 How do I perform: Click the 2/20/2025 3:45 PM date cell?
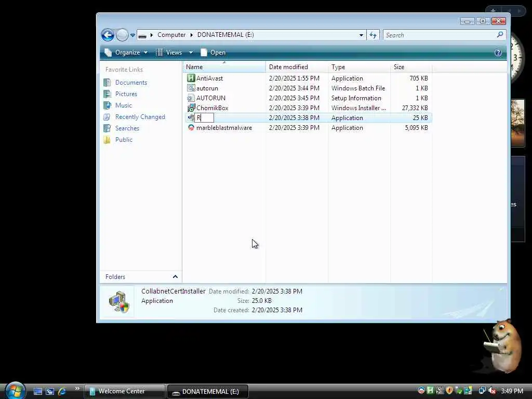(294, 98)
